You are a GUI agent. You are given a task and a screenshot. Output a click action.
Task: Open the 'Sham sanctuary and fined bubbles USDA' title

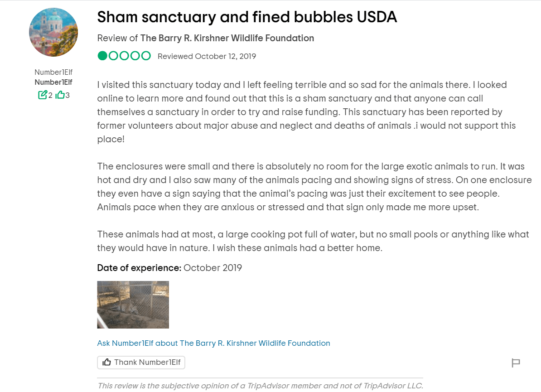(247, 17)
